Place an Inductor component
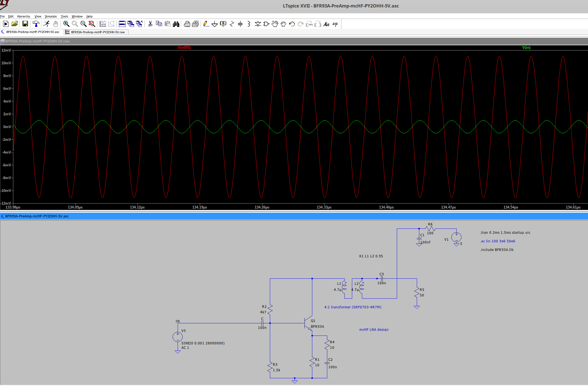Image resolution: width=588 pixels, height=386 pixels. (249, 24)
